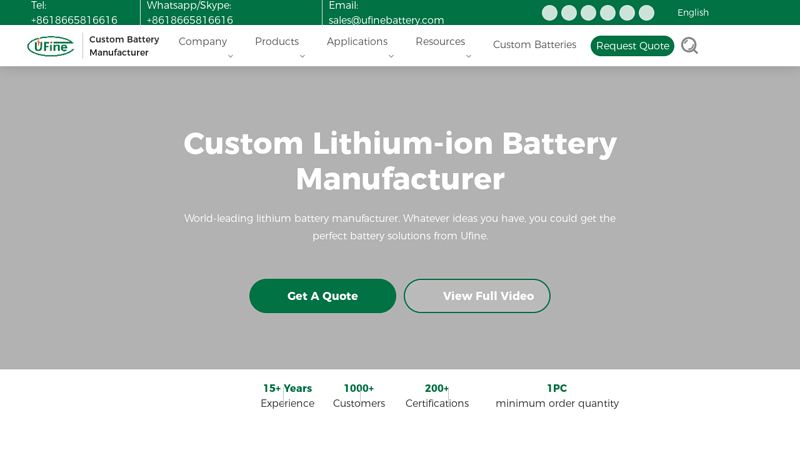
Task: Click the sales@ufinebattery.com email link
Action: pos(386,20)
